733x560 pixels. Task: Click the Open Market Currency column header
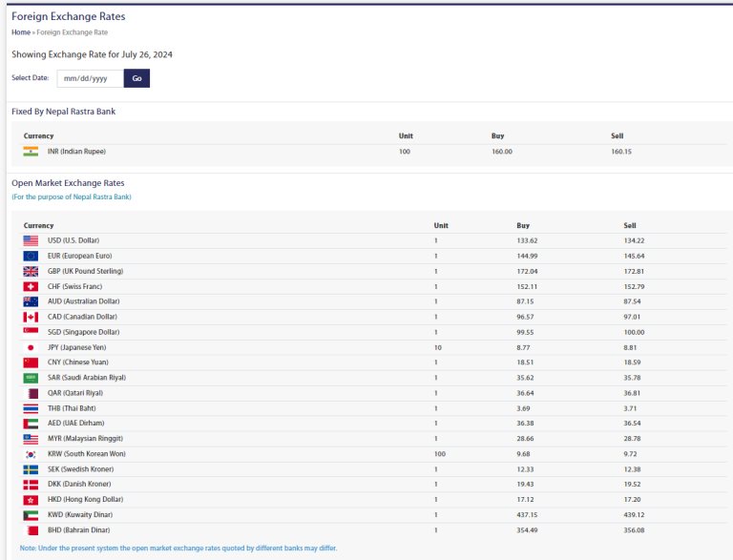[39, 226]
